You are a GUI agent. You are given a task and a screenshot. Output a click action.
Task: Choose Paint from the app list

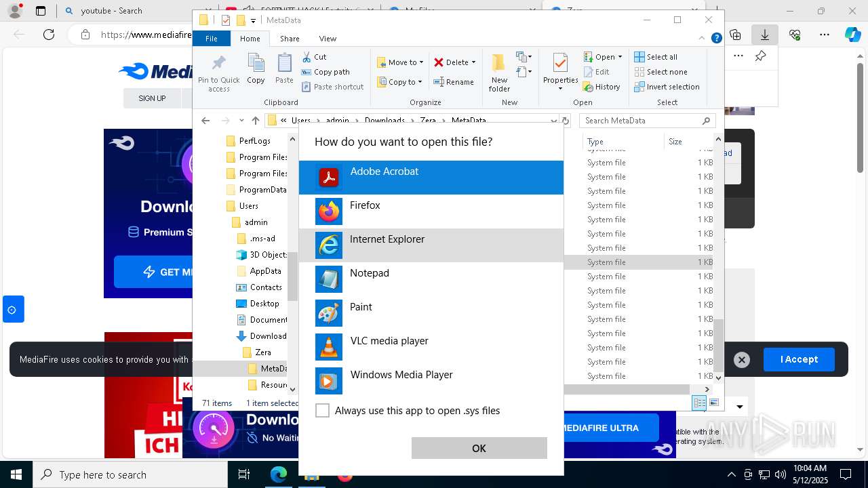point(431,313)
